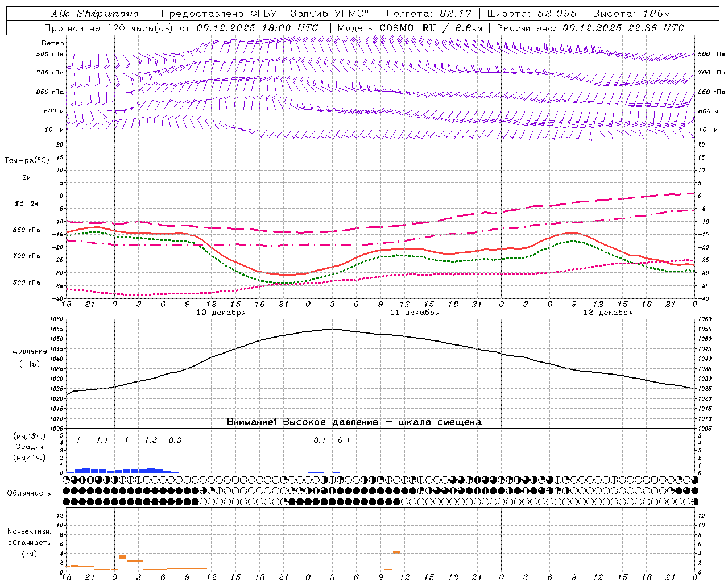Click the "Облачность" cloud cover label
Screen dimensions: 728x582
28,493
